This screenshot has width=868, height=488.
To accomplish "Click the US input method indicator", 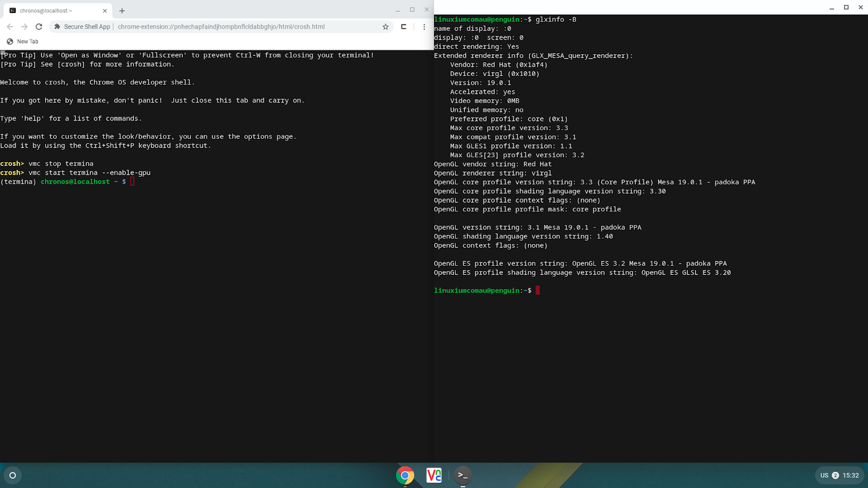I will 824,476.
